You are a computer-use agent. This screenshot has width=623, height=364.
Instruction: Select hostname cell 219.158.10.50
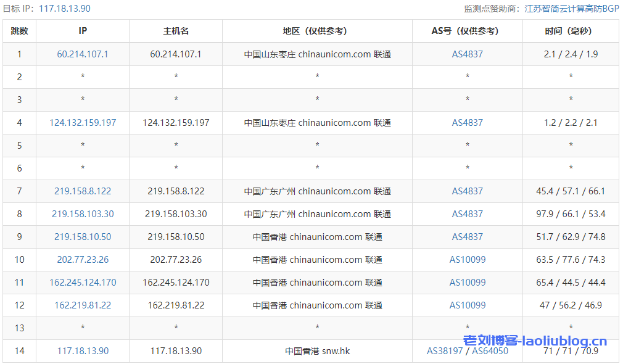[x=176, y=237]
